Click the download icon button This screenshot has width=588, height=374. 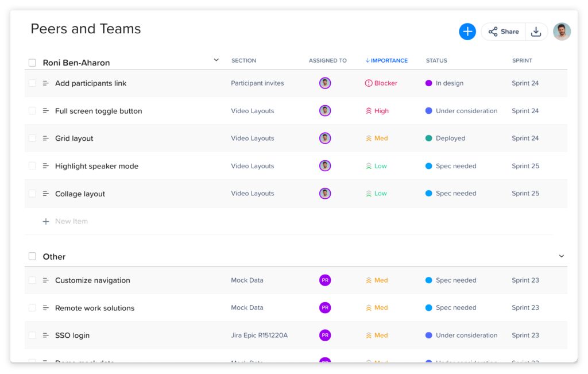[536, 32]
